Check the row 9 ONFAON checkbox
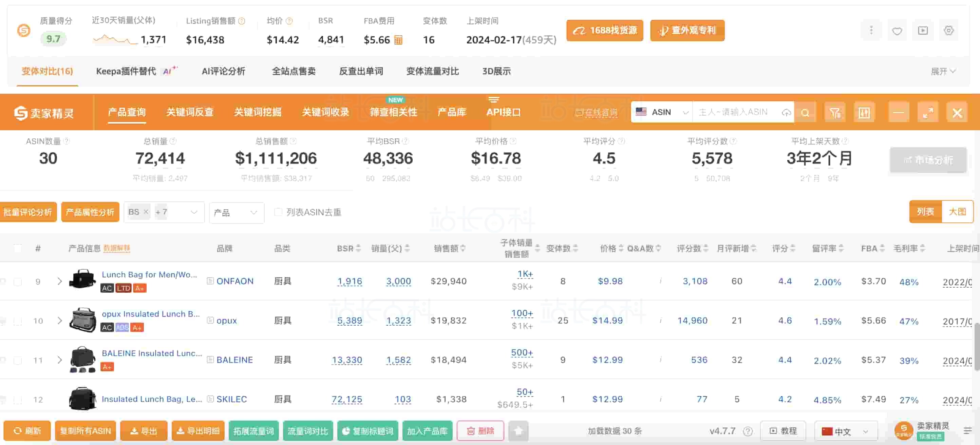Image resolution: width=980 pixels, height=445 pixels. pyautogui.click(x=18, y=282)
